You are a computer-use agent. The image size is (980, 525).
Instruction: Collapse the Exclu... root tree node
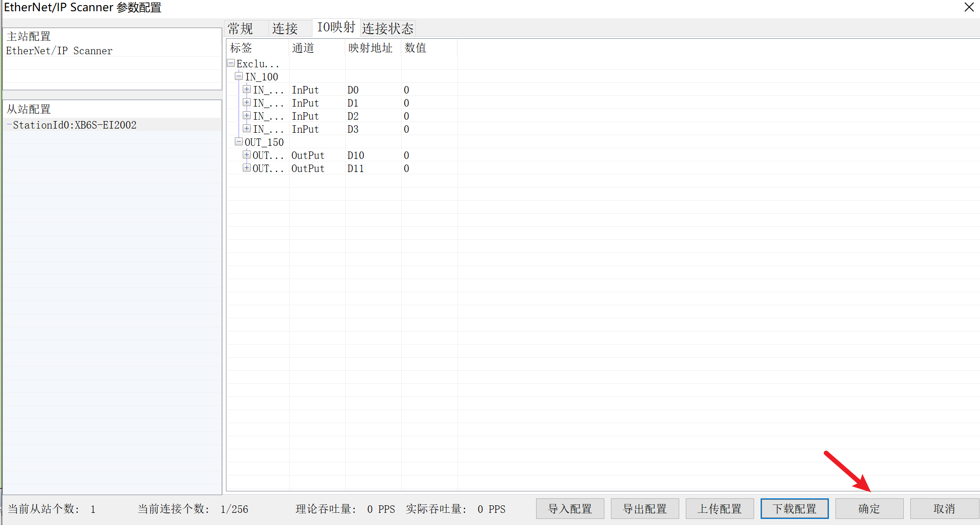[231, 63]
